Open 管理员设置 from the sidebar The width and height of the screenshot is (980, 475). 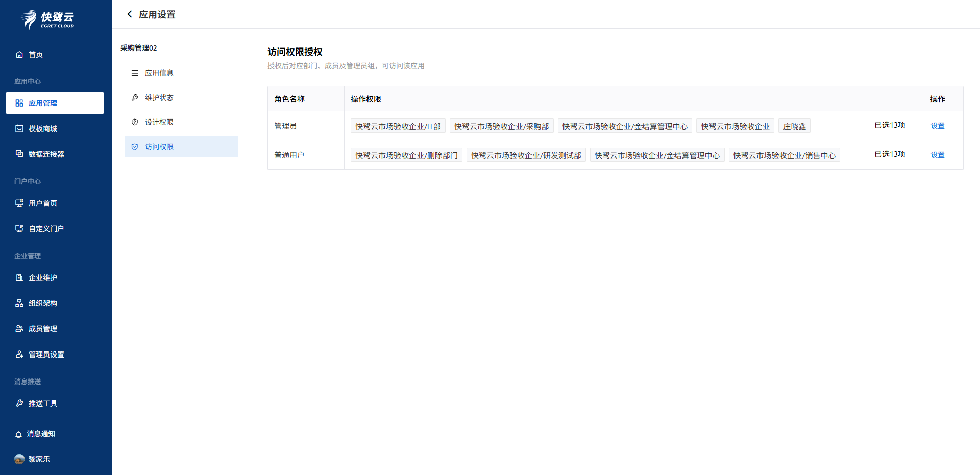(x=46, y=354)
